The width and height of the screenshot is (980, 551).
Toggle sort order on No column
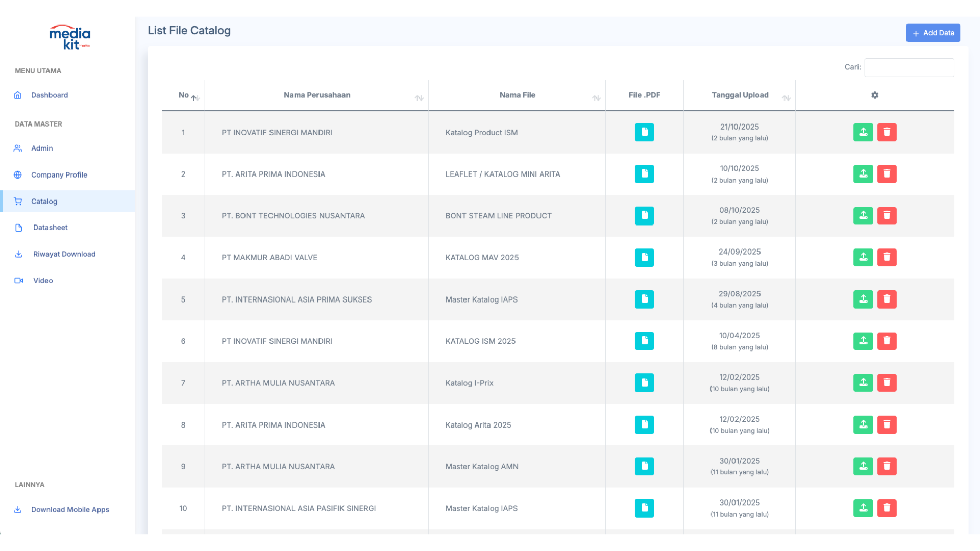pos(184,95)
